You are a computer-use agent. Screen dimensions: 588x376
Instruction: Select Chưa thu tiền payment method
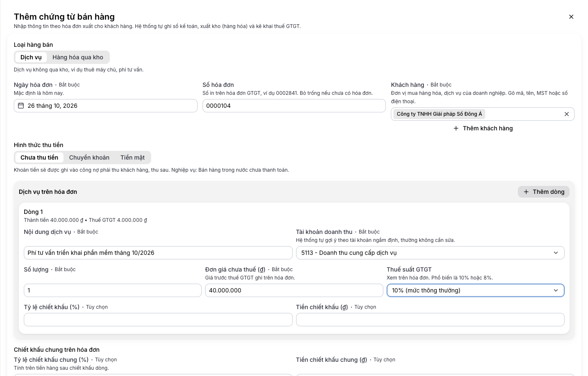coord(39,158)
